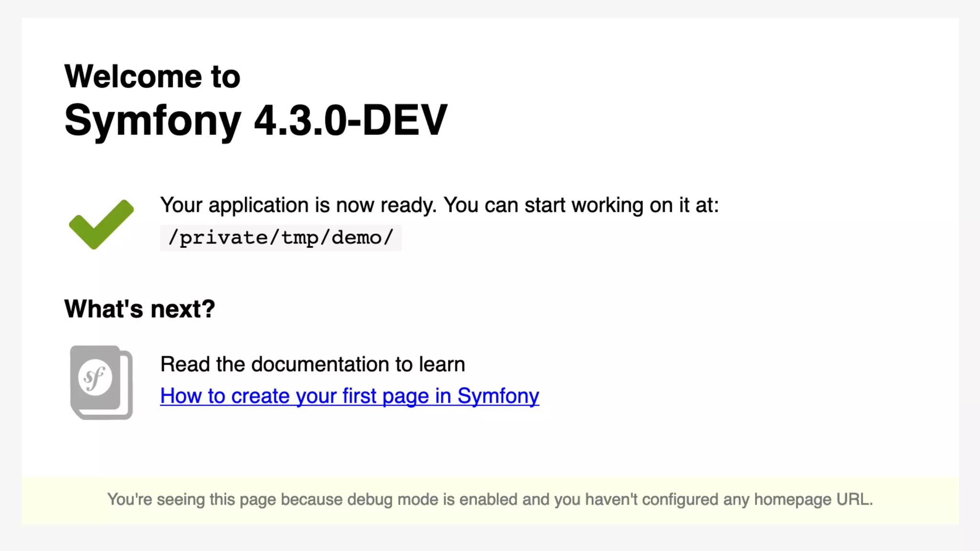Click the green checkmark icon
Image resolution: width=980 pixels, height=551 pixels.
(x=101, y=224)
